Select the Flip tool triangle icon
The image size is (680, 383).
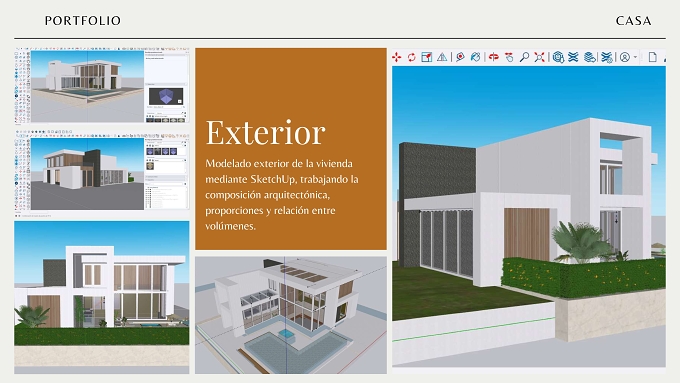click(x=442, y=57)
